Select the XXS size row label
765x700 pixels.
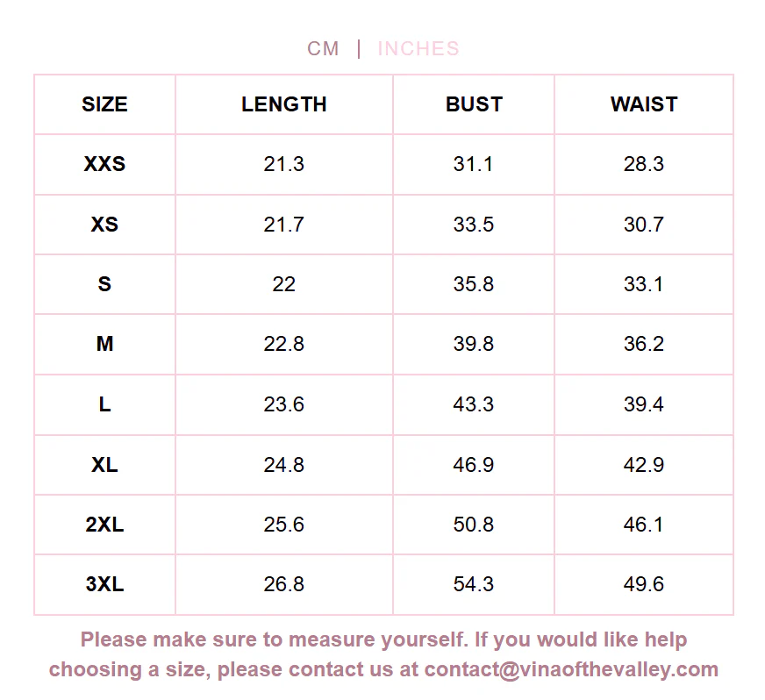[104, 164]
